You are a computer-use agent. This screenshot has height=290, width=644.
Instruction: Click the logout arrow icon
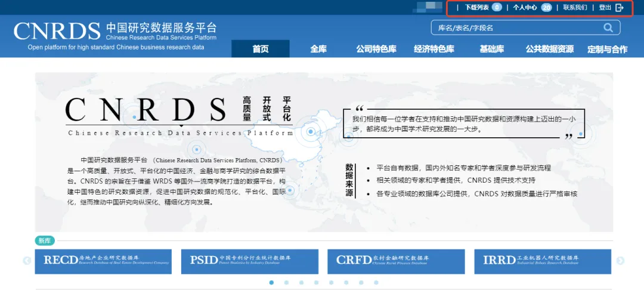620,7
